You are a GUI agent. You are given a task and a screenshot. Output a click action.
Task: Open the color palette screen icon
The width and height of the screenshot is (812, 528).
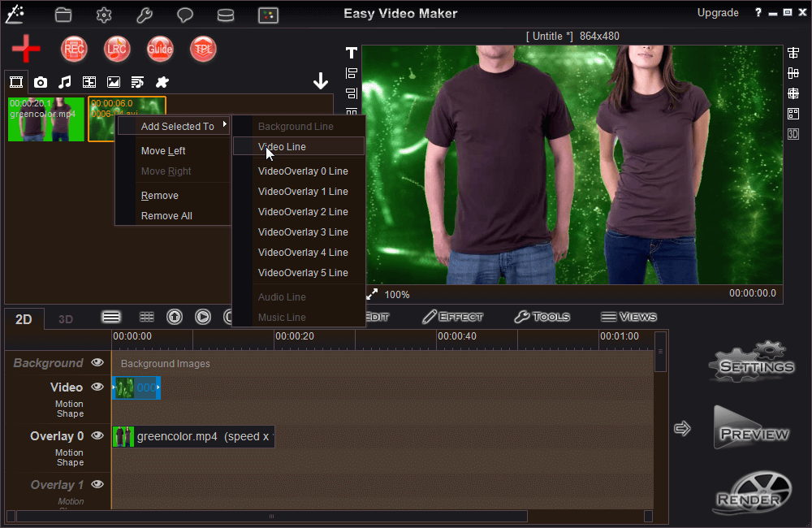pos(268,15)
